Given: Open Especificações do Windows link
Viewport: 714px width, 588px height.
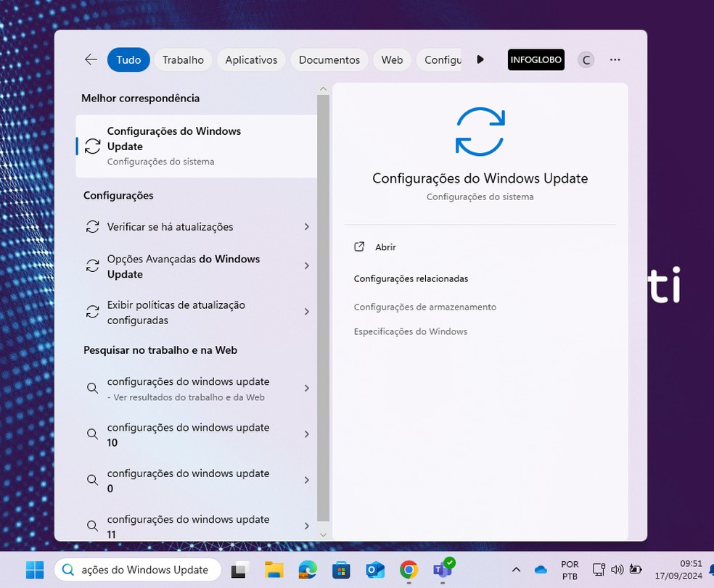Looking at the screenshot, I should (410, 332).
